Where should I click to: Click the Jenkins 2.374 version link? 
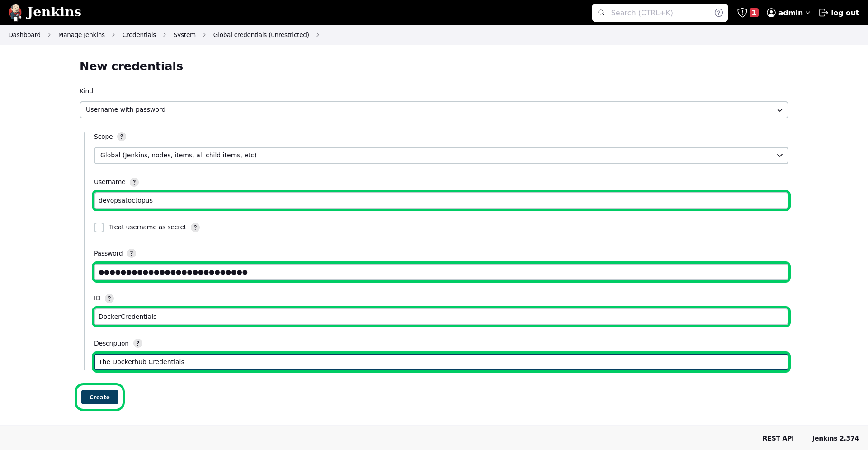[835, 438]
